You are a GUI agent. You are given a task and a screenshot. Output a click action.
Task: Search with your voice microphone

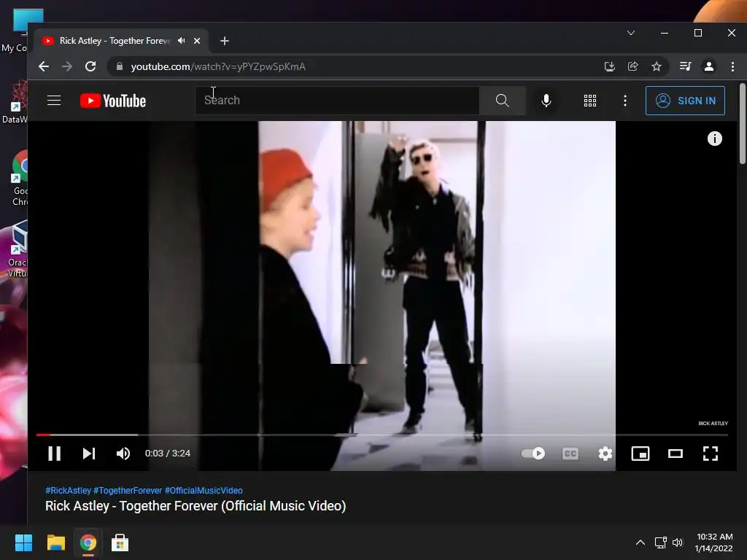point(546,101)
